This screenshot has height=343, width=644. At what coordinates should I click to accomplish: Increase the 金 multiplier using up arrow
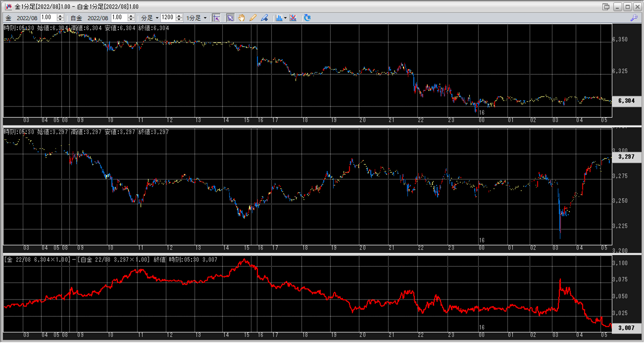[60, 15]
